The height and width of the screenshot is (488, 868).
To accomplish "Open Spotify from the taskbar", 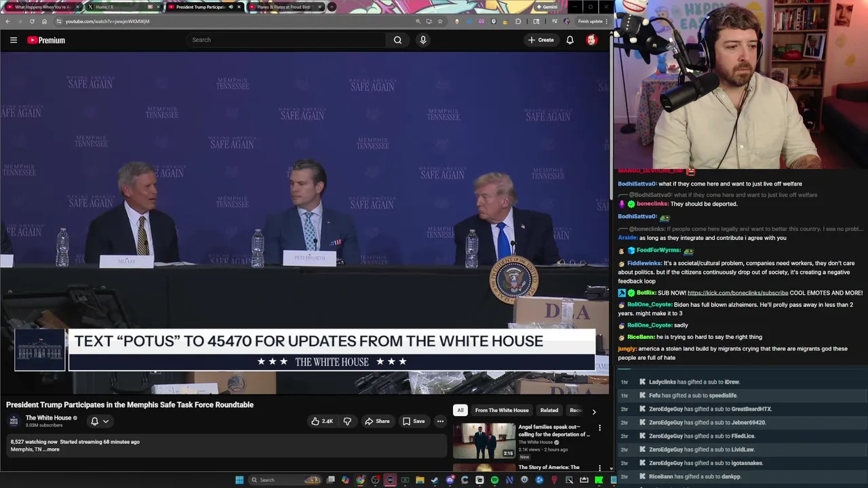I will point(494,480).
